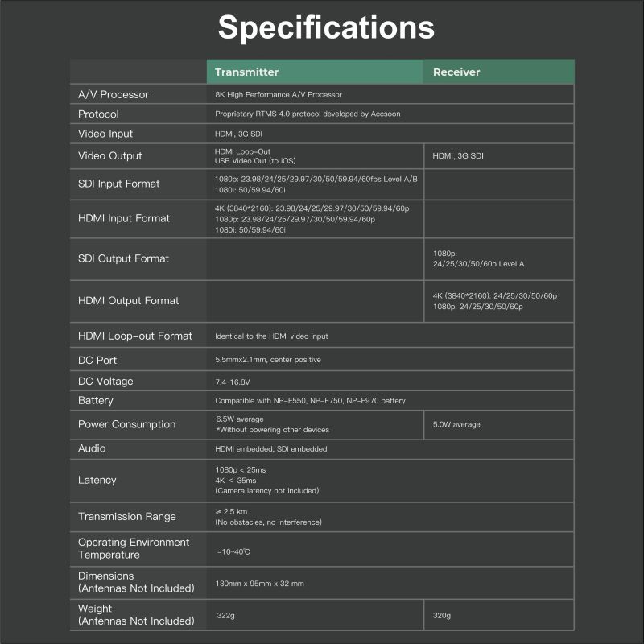Click the Latency row label
Viewport: 644px width, 644px height.
click(97, 480)
